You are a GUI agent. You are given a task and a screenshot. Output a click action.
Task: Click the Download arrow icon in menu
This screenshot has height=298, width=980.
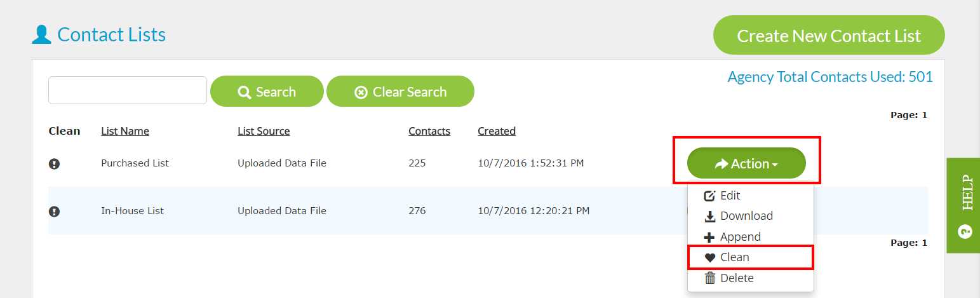click(710, 217)
